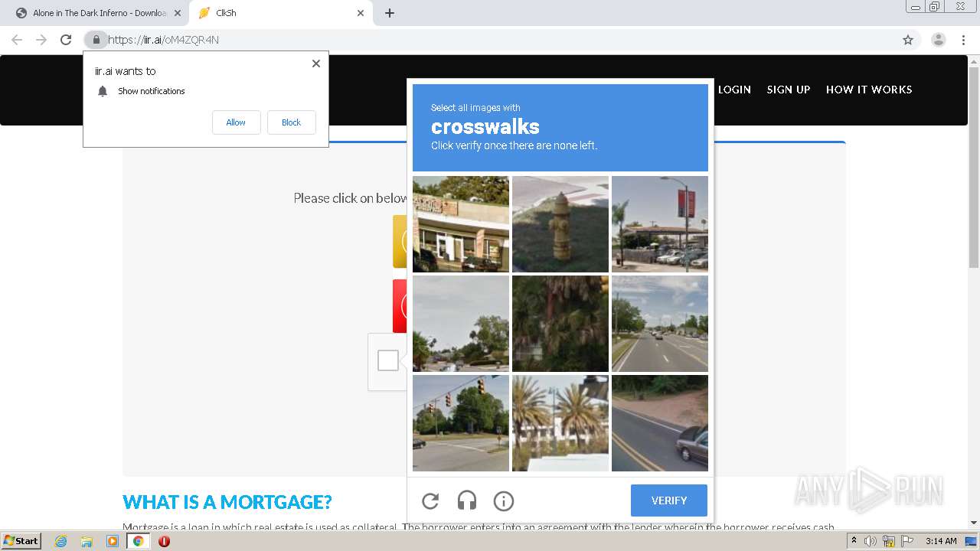Screen dimensions: 980x551
Task: Open captcha help info icon
Action: [x=503, y=500]
